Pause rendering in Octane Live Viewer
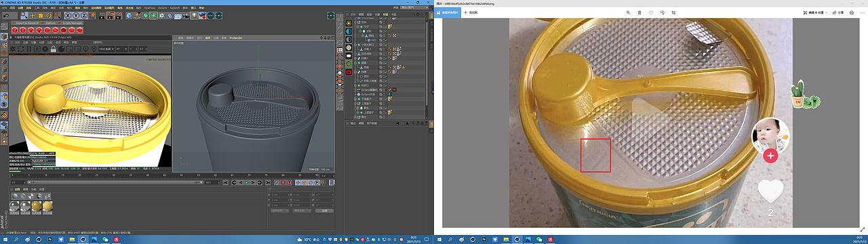The image size is (868, 244). click(28, 49)
